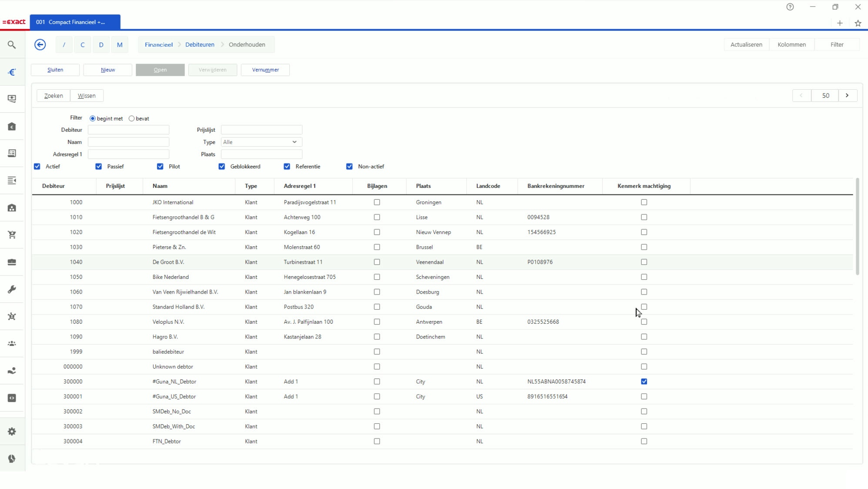Click the Open button
This screenshot has width=868, height=489.
click(x=160, y=70)
